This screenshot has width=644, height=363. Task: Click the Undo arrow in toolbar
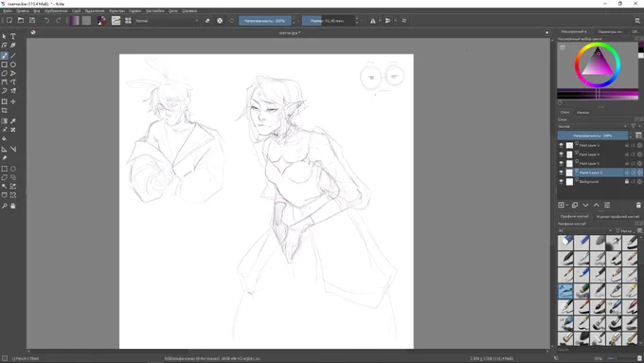coord(46,21)
